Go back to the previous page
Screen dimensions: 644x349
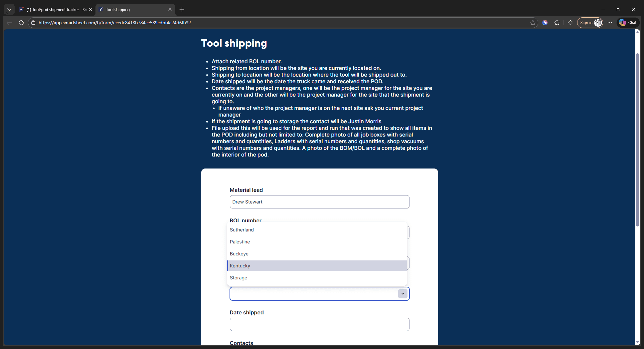coord(9,23)
